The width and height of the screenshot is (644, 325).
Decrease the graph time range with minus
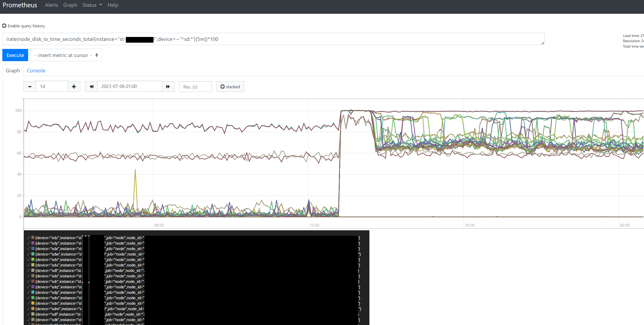[30, 87]
